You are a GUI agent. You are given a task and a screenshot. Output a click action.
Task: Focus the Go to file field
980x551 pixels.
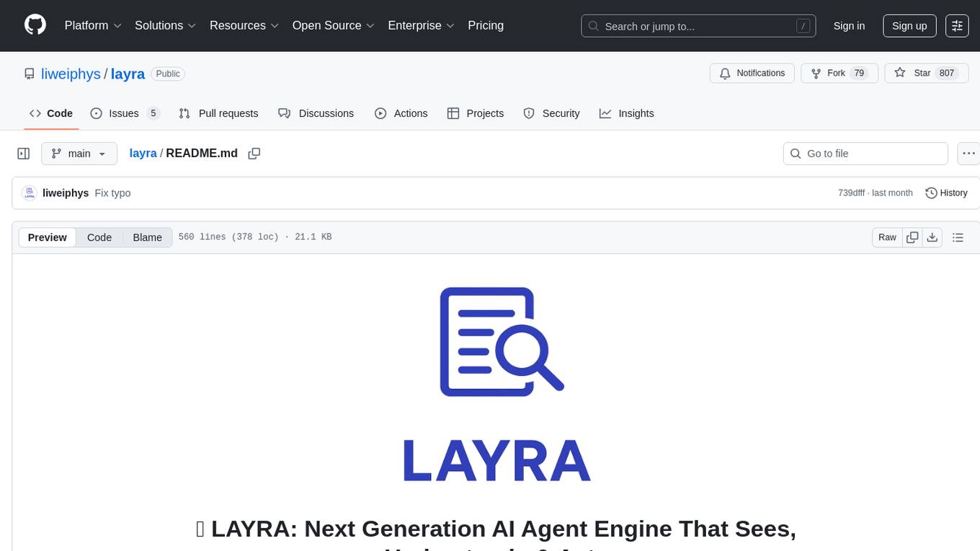[865, 154]
